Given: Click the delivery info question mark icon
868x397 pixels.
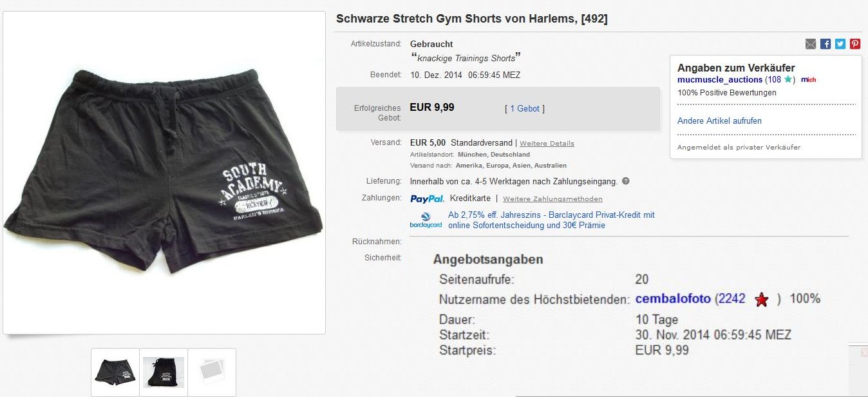Looking at the screenshot, I should click(x=626, y=181).
